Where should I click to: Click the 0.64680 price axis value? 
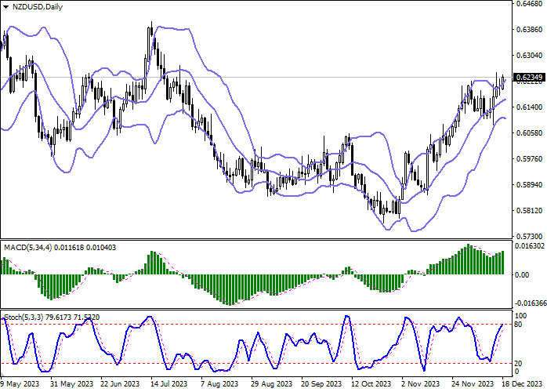click(529, 3)
